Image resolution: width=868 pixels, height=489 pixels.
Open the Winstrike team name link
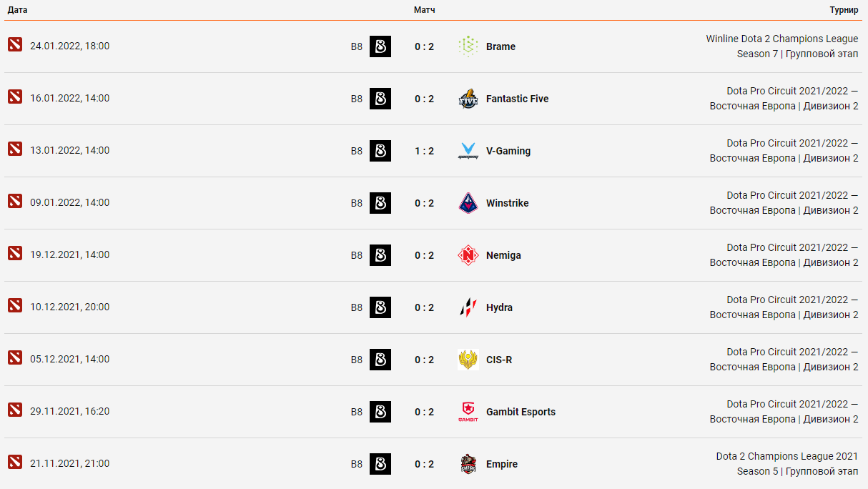coord(508,203)
